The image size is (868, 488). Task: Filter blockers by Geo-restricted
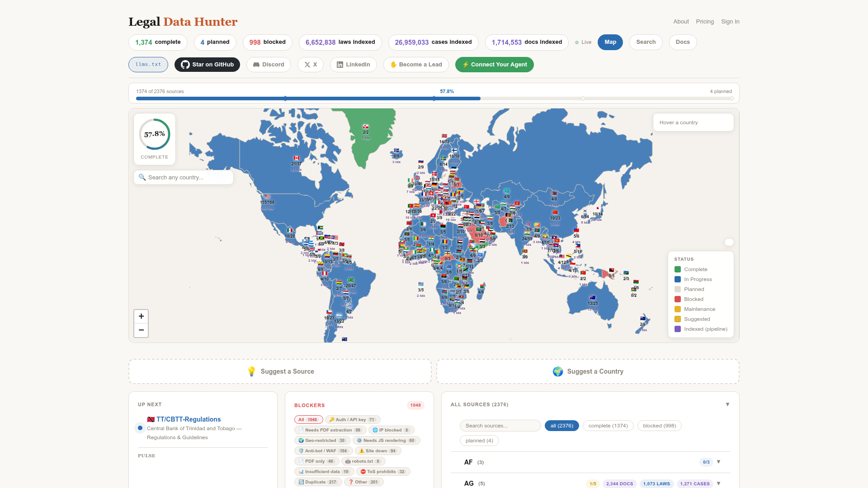point(322,440)
